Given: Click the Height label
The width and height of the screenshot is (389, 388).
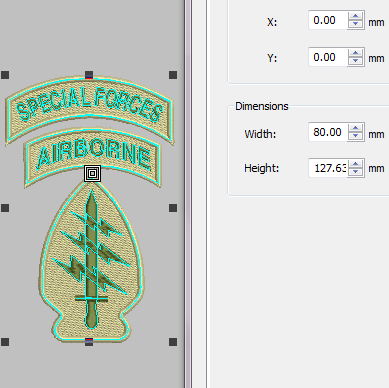Looking at the screenshot, I should (262, 168).
